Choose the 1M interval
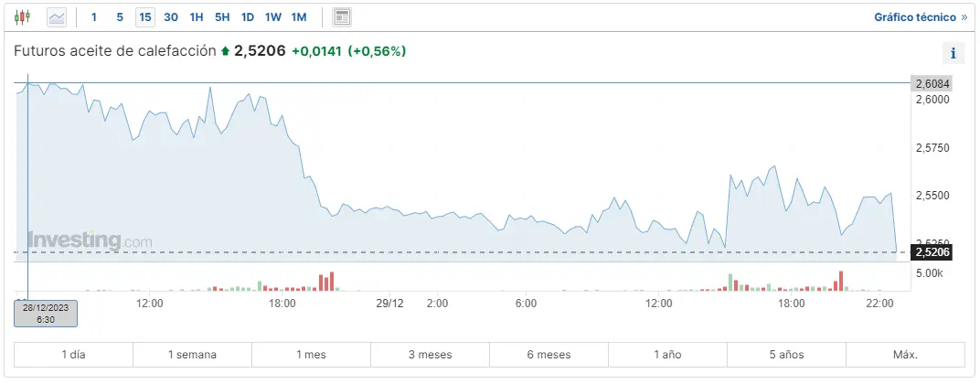 point(299,17)
